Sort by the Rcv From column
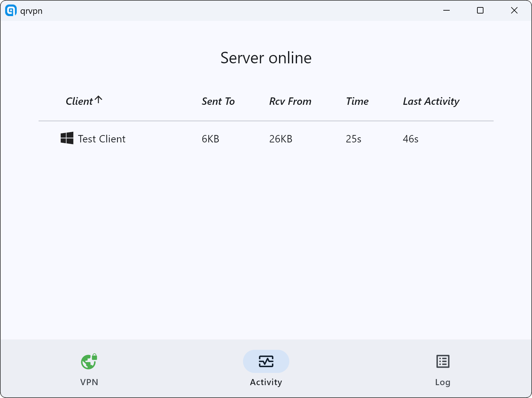This screenshot has height=398, width=532. tap(290, 101)
